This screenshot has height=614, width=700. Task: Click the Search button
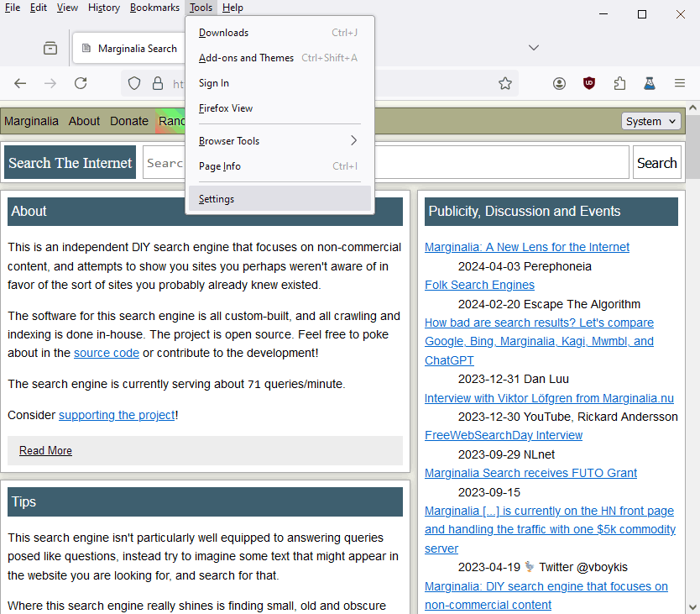coord(656,163)
